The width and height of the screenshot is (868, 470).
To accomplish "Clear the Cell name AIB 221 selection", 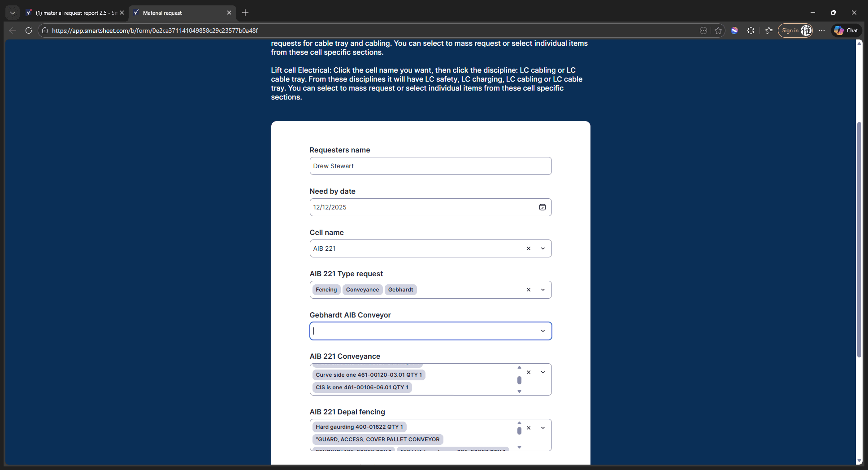I will 529,248.
